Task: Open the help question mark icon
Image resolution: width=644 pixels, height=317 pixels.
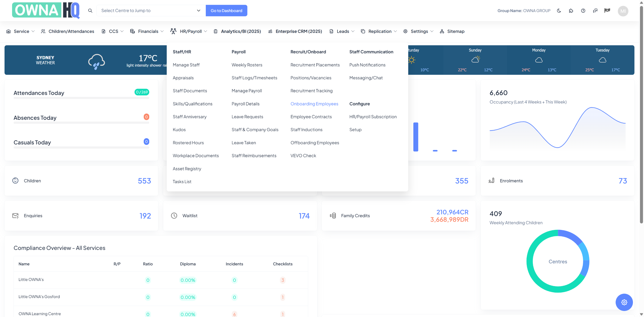Action: coord(583,11)
